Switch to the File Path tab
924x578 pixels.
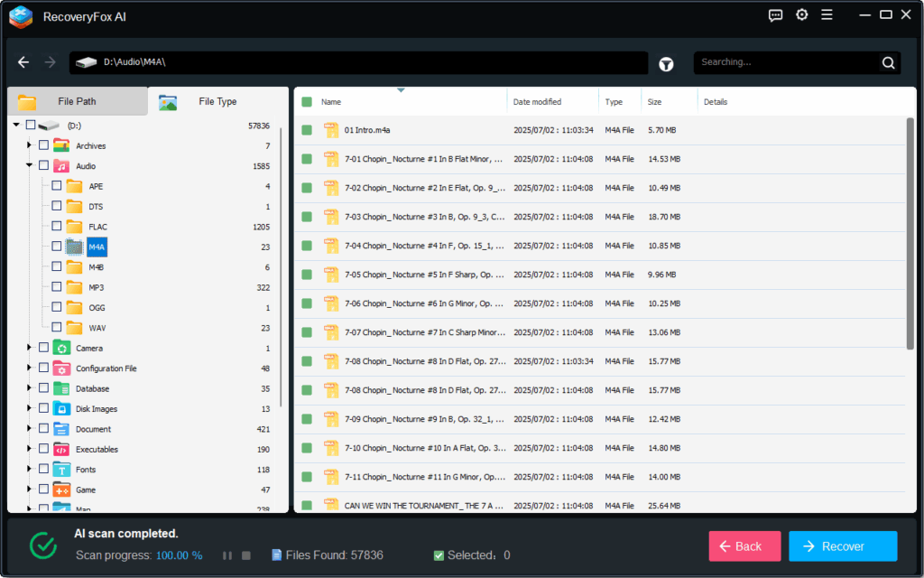(x=78, y=101)
